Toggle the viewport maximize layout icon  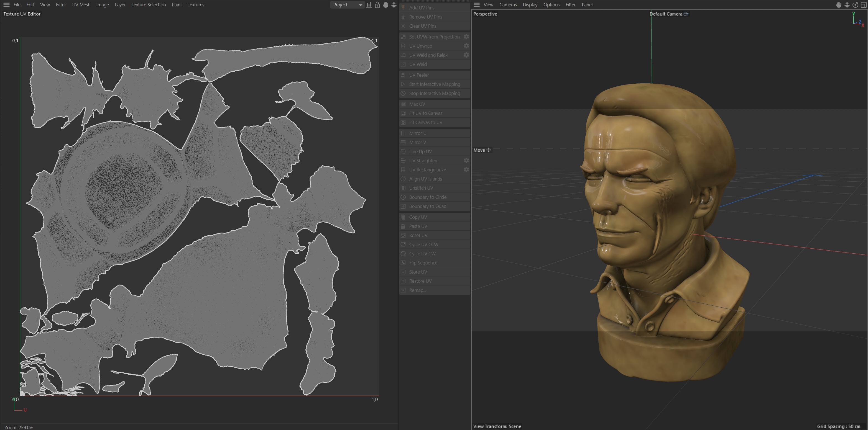pyautogui.click(x=864, y=5)
